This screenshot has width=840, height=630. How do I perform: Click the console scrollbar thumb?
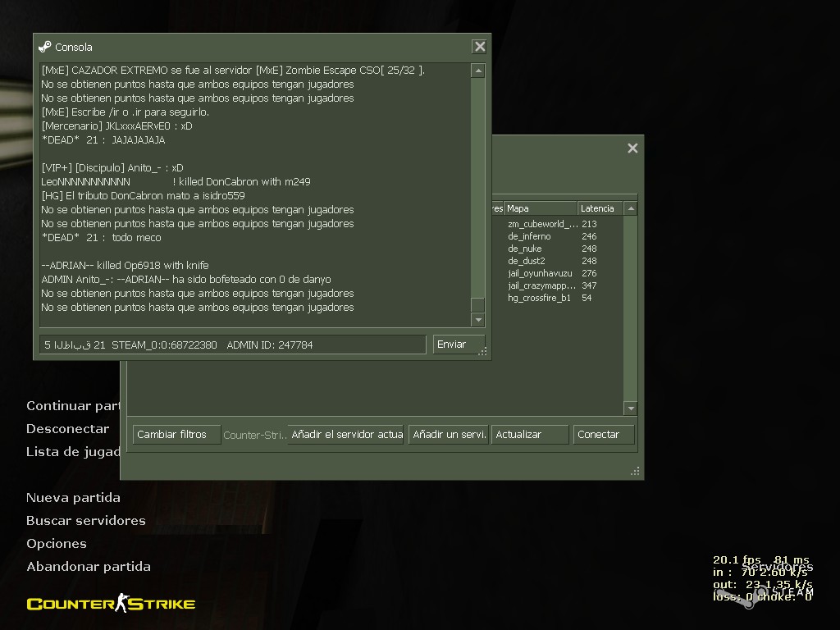(478, 305)
